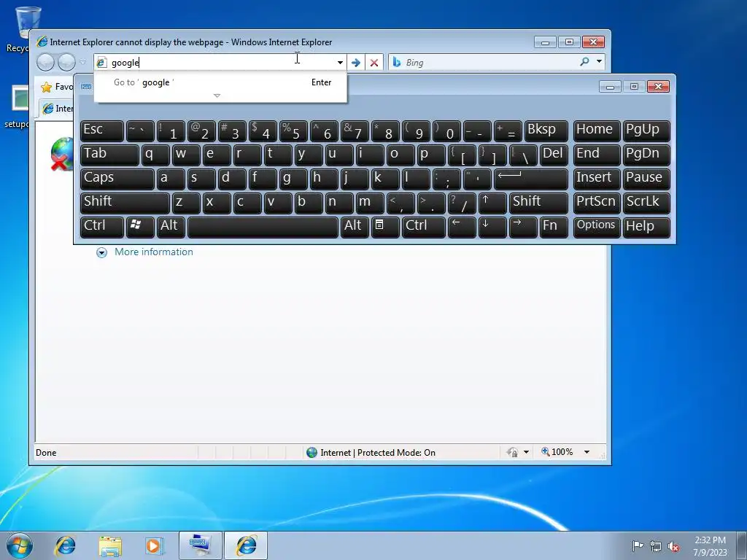Toggle the Caps key on keyboard
The width and height of the screenshot is (747, 560).
(117, 179)
